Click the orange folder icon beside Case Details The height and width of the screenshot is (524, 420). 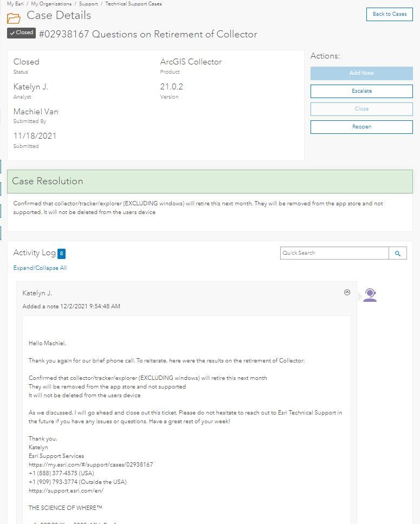click(x=14, y=18)
